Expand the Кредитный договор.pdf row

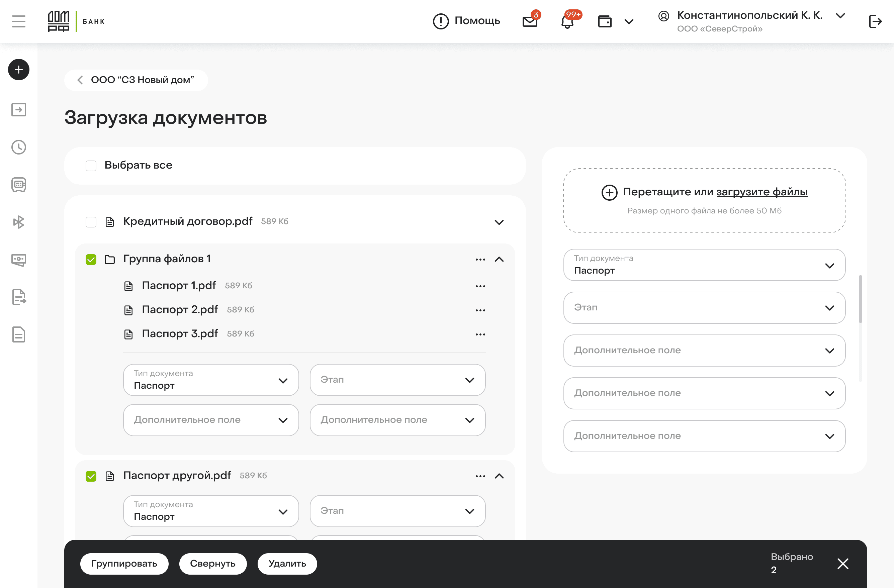pos(499,222)
